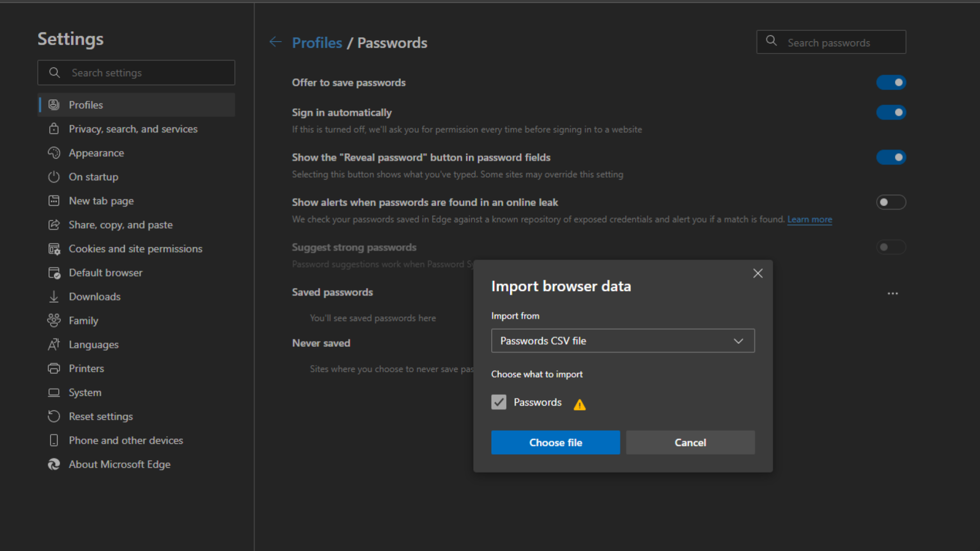Expand the Passwords CSV file dropdown
Viewport: 980px width, 551px height.
[x=623, y=340]
